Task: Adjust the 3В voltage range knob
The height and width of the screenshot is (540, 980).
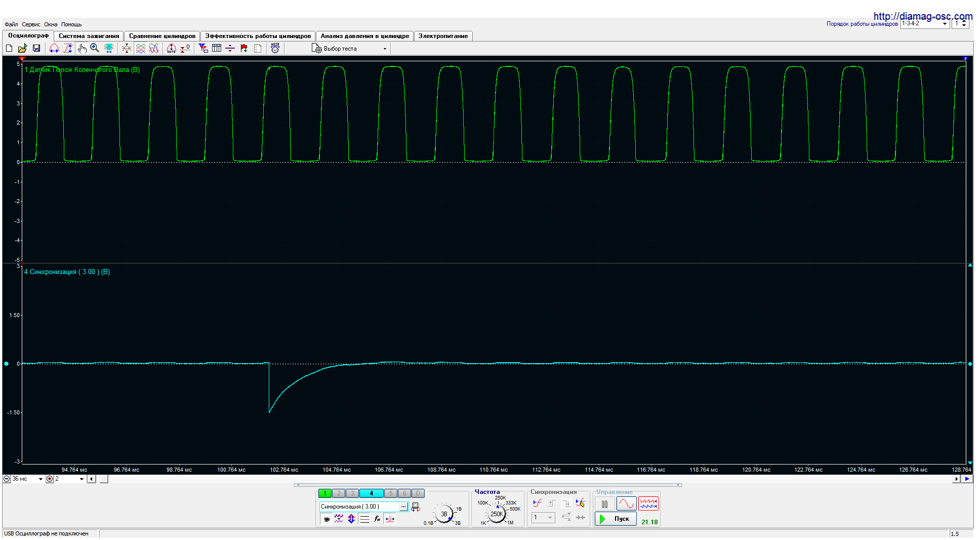Action: (444, 514)
